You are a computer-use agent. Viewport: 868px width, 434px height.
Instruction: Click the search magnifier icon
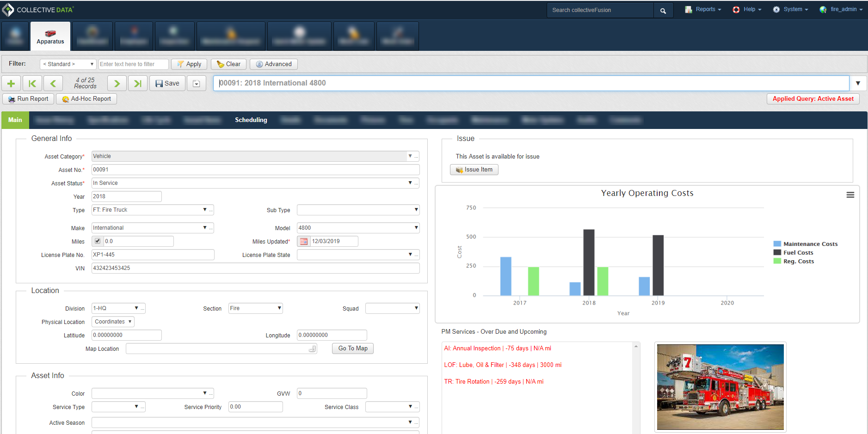663,11
